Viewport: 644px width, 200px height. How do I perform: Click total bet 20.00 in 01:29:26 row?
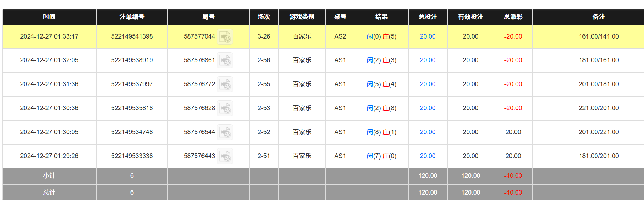pyautogui.click(x=428, y=156)
